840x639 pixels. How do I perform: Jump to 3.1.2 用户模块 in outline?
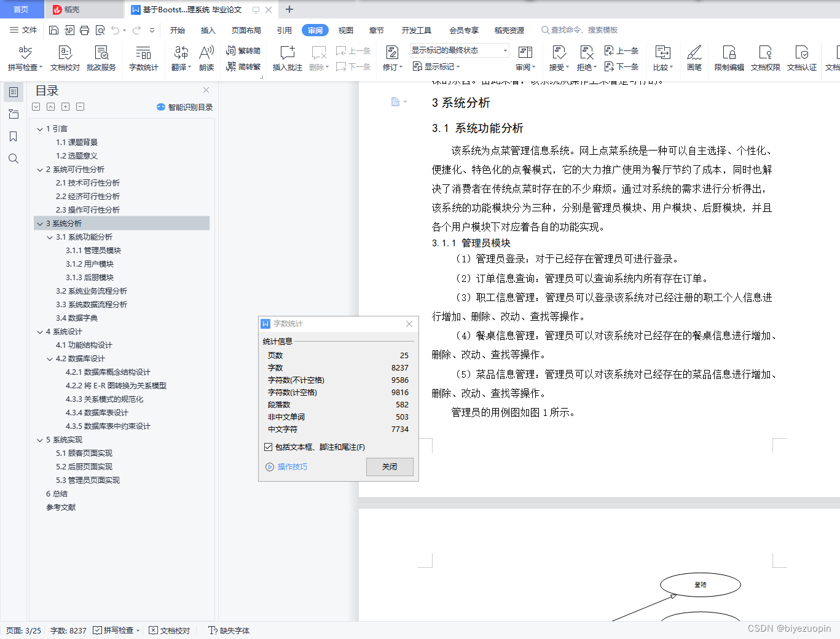90,264
